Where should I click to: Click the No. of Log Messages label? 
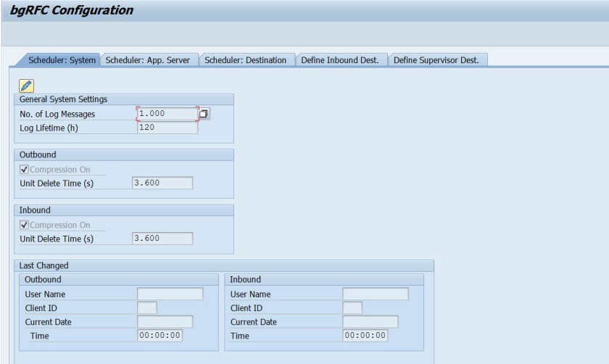coord(57,115)
